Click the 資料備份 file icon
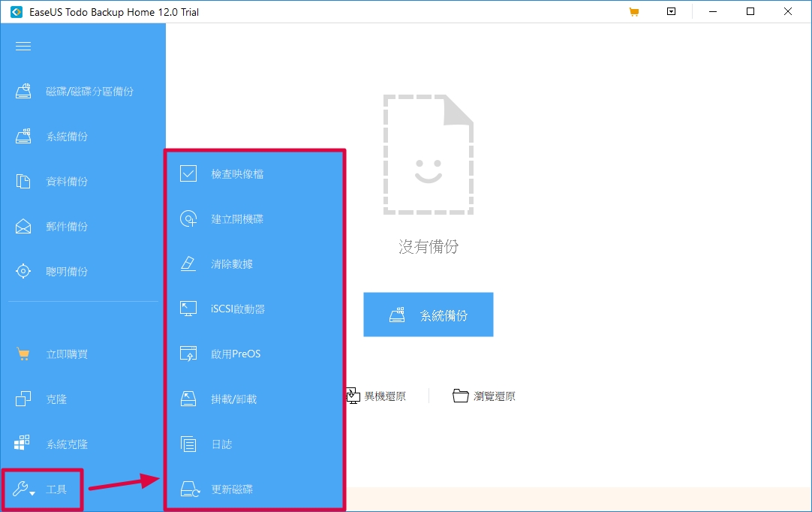Viewport: 812px width, 512px height. [23, 182]
